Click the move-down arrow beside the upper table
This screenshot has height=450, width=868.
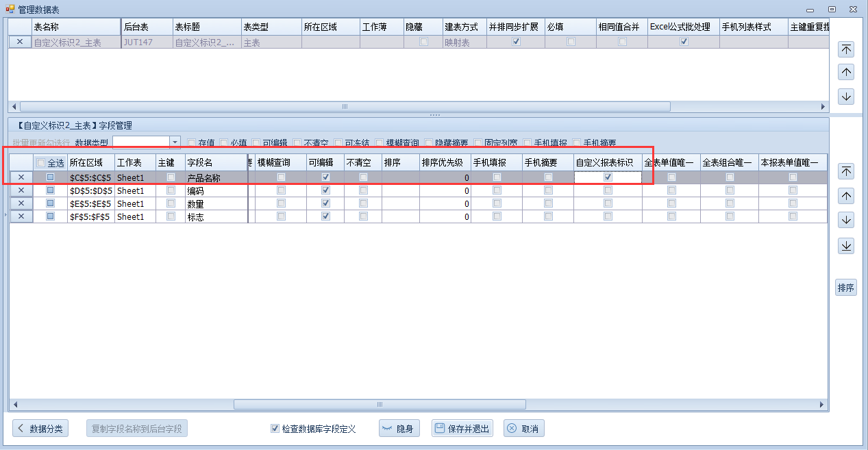pyautogui.click(x=846, y=97)
